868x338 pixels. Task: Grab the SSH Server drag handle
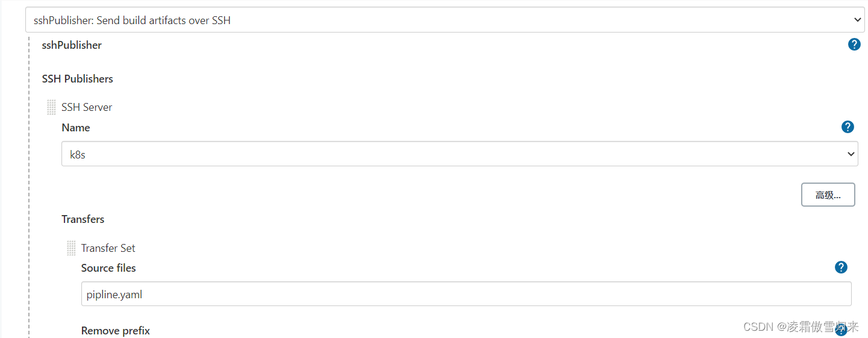click(51, 107)
